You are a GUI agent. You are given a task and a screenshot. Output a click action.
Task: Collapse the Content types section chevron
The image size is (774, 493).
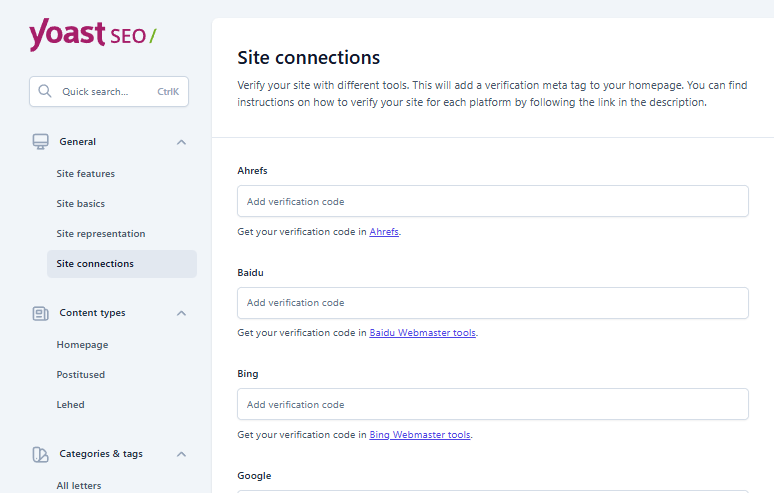[181, 313]
